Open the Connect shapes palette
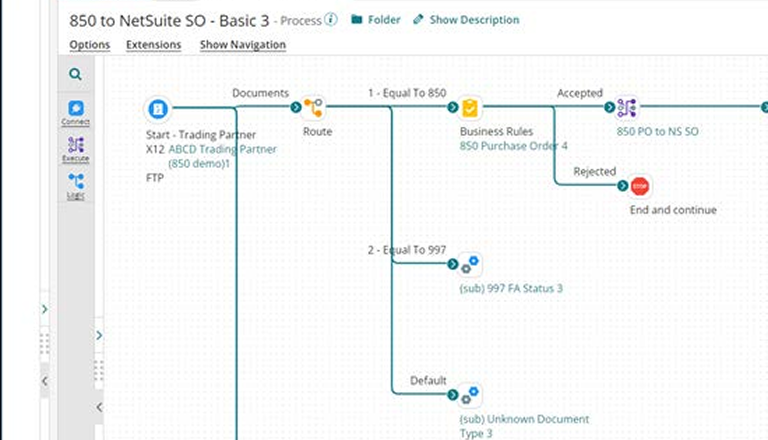 (76, 112)
